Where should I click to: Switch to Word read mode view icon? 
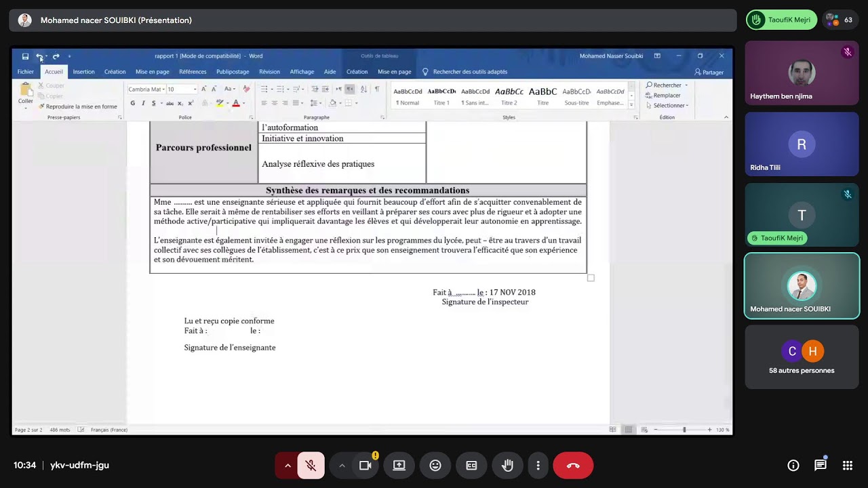[x=613, y=430]
